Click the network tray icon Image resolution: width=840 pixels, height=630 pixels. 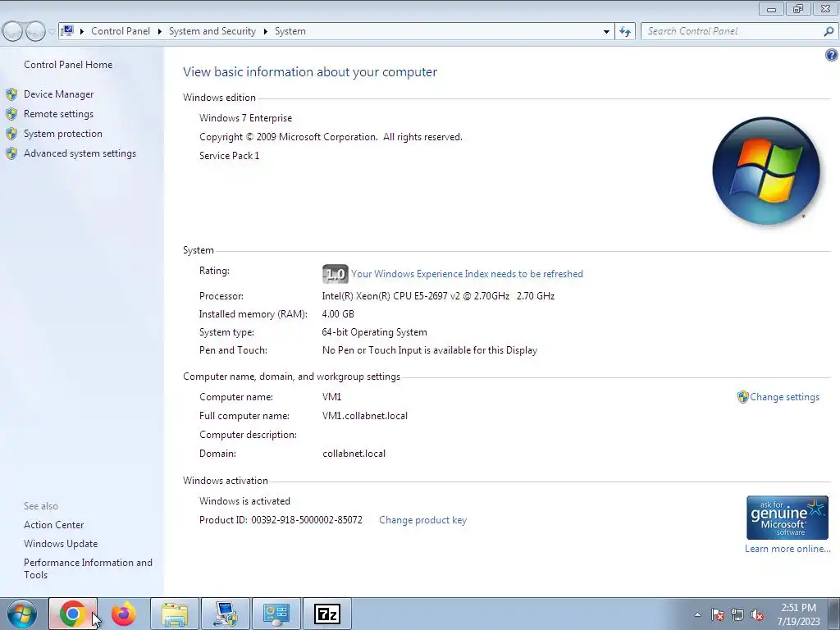pos(737,614)
